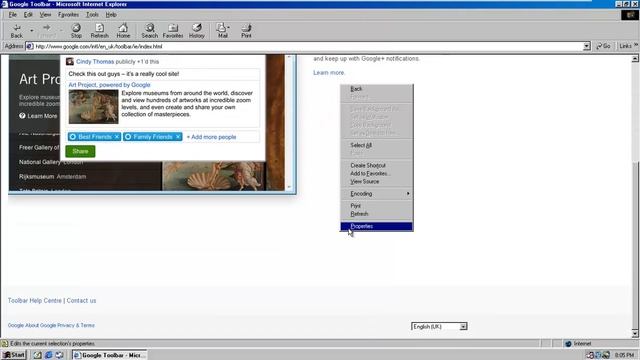This screenshot has height=360, width=640.
Task: Open the English (UK) language dropdown
Action: (x=439, y=327)
